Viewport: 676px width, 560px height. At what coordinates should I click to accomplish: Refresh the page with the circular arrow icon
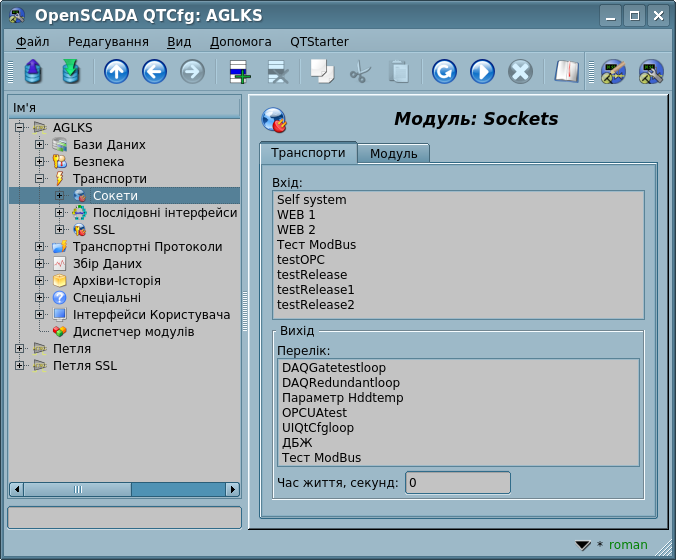(x=444, y=72)
